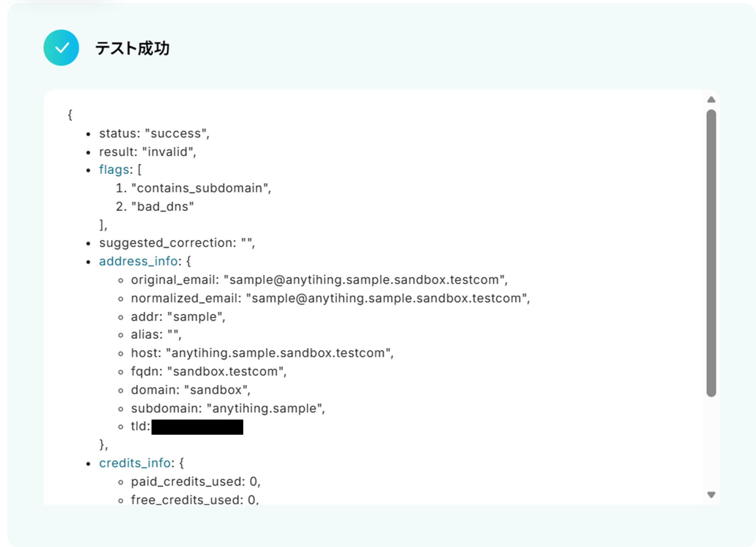Click the green checkmark success icon
This screenshot has height=547, width=756.
tap(61, 48)
